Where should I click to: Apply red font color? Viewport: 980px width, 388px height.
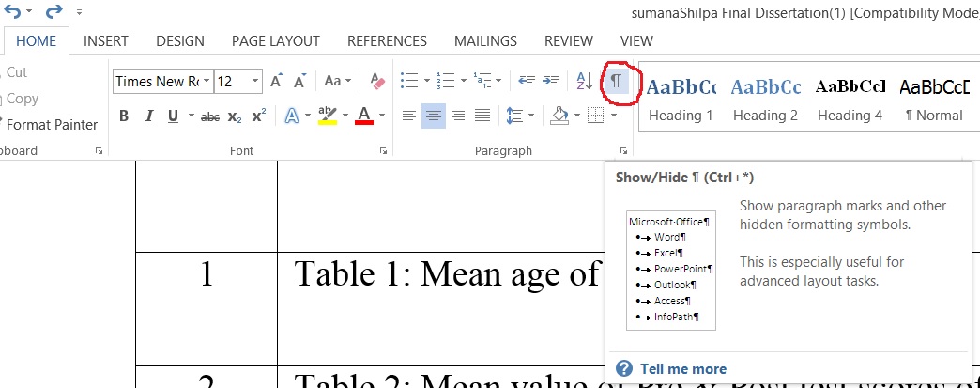364,116
